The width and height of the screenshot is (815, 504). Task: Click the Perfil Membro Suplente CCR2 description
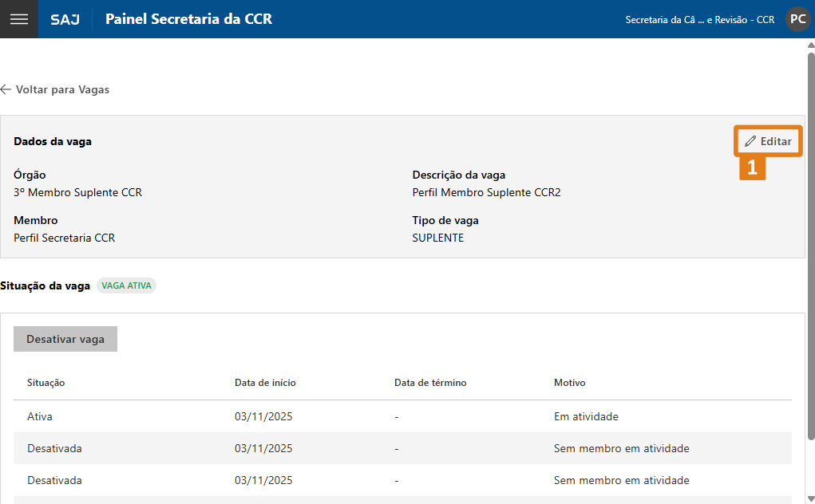pyautogui.click(x=486, y=192)
